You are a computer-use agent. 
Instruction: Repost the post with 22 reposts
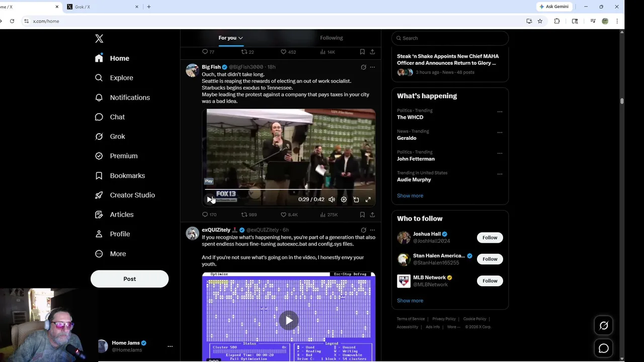(247, 52)
